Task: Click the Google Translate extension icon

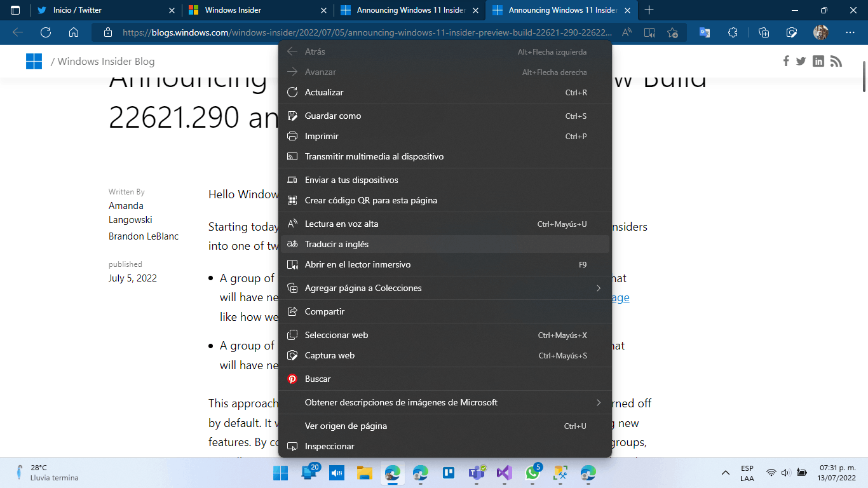Action: point(705,32)
